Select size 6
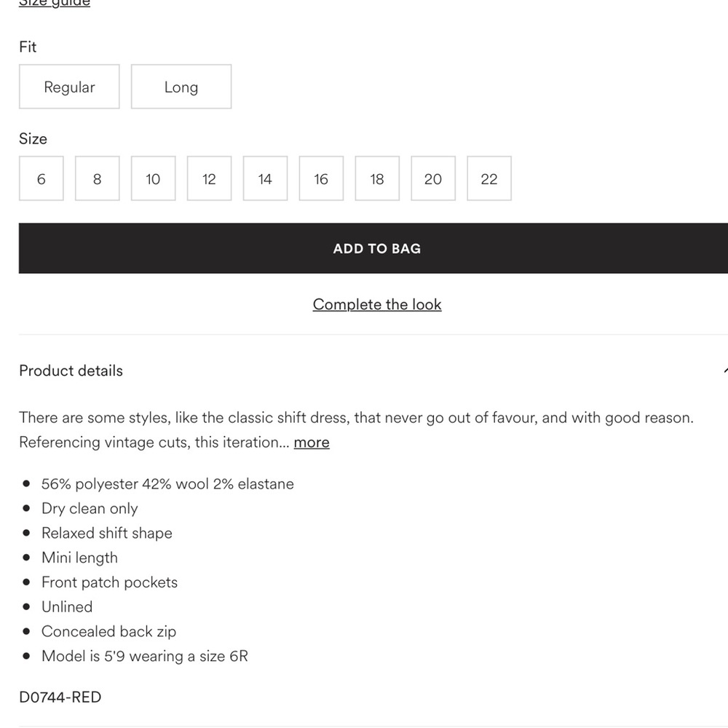Image resolution: width=728 pixels, height=728 pixels. pos(41,179)
